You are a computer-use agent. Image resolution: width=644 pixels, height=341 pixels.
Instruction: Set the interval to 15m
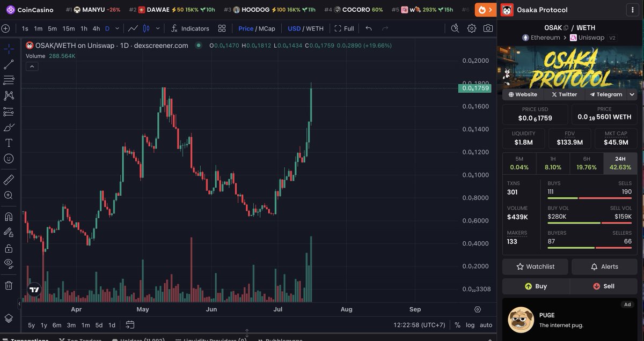69,28
